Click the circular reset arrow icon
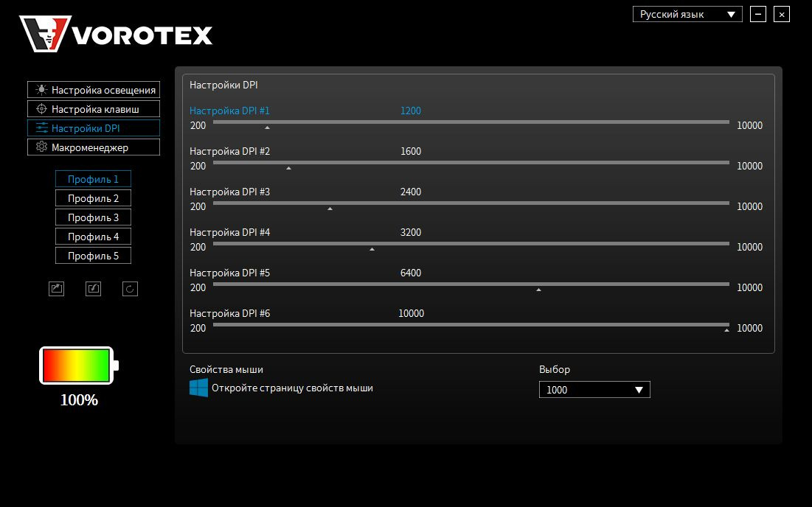Viewport: 812px width, 507px height. tap(130, 288)
